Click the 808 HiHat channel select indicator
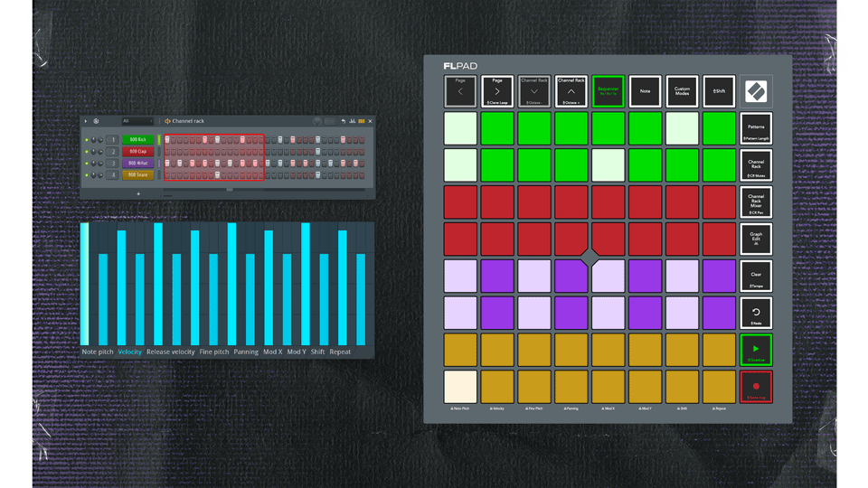 pyautogui.click(x=159, y=164)
